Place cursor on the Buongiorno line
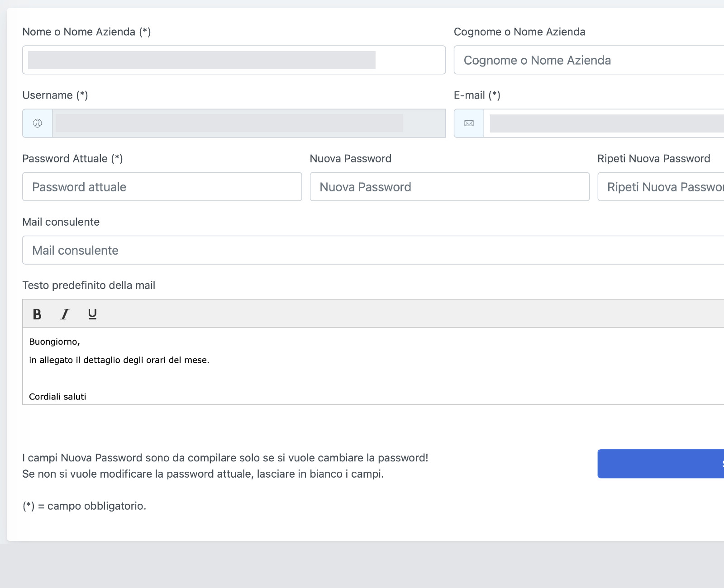This screenshot has height=588, width=724. point(55,342)
